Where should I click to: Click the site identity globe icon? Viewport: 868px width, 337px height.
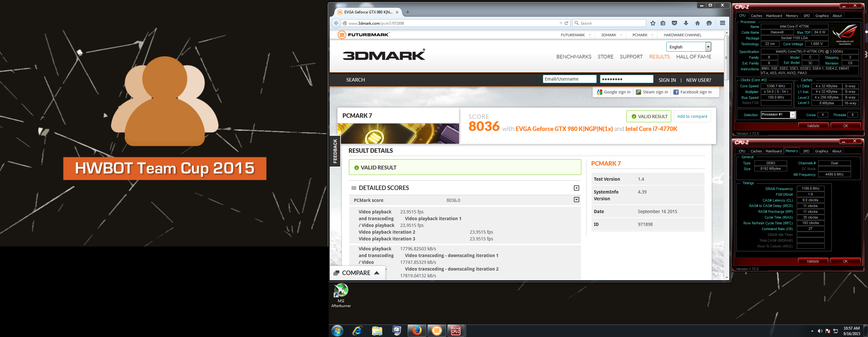pyautogui.click(x=344, y=23)
